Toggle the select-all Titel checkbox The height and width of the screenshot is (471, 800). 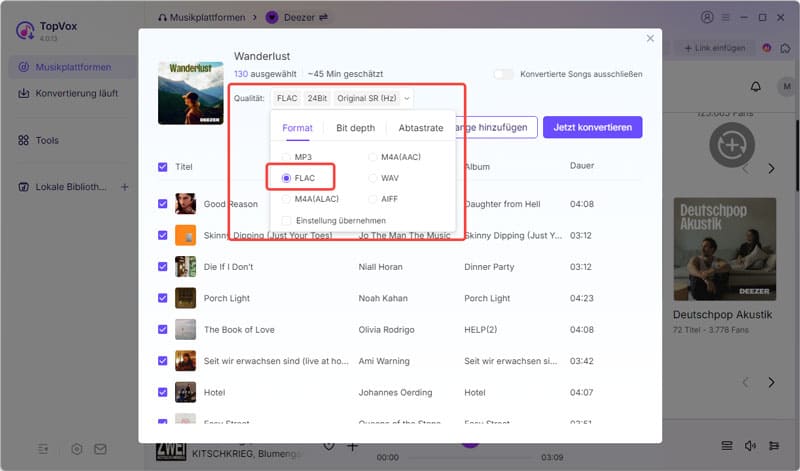[163, 167]
